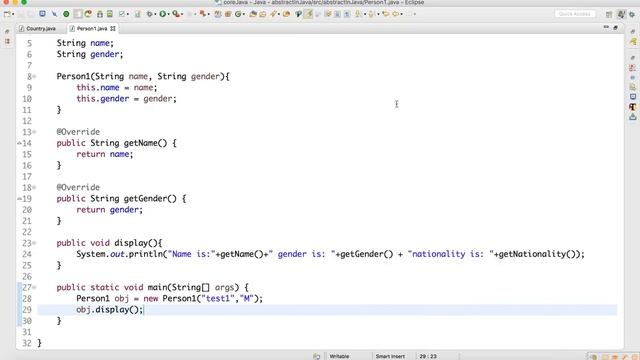The height and width of the screenshot is (360, 640).
Task: Click the Task List icon in right sidebar
Action: 633,41
